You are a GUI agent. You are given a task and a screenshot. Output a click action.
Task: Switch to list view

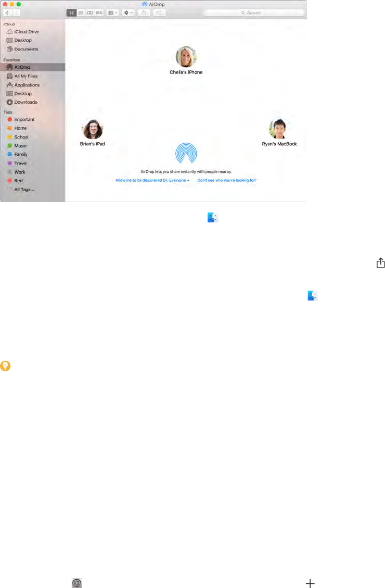[x=81, y=12]
